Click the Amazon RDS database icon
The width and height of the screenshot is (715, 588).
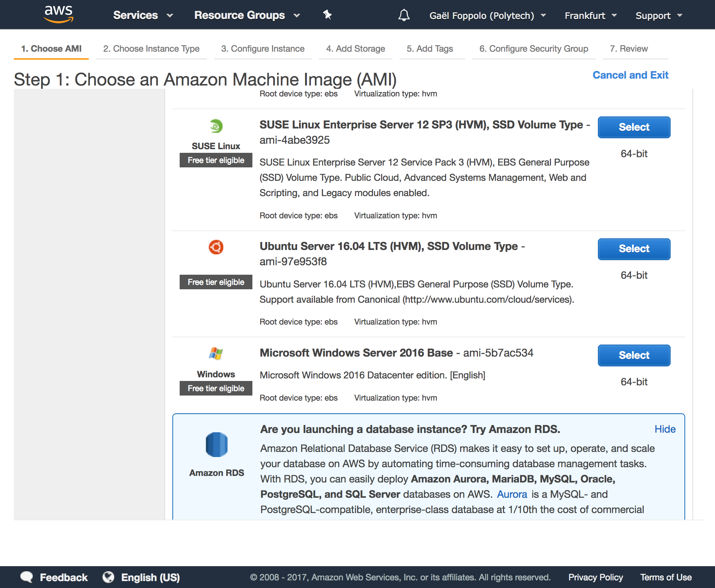click(216, 444)
